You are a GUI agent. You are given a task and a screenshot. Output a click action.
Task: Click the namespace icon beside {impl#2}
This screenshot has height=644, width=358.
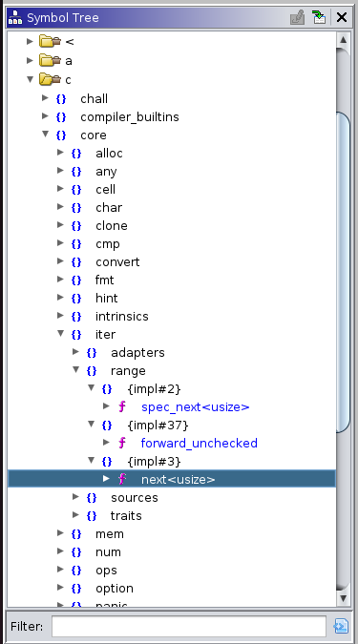pyautogui.click(x=107, y=388)
